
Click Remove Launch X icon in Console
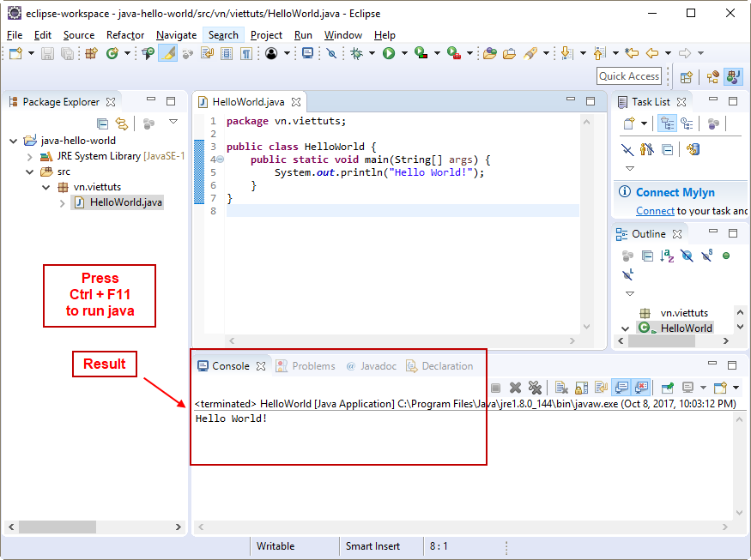[x=515, y=388]
